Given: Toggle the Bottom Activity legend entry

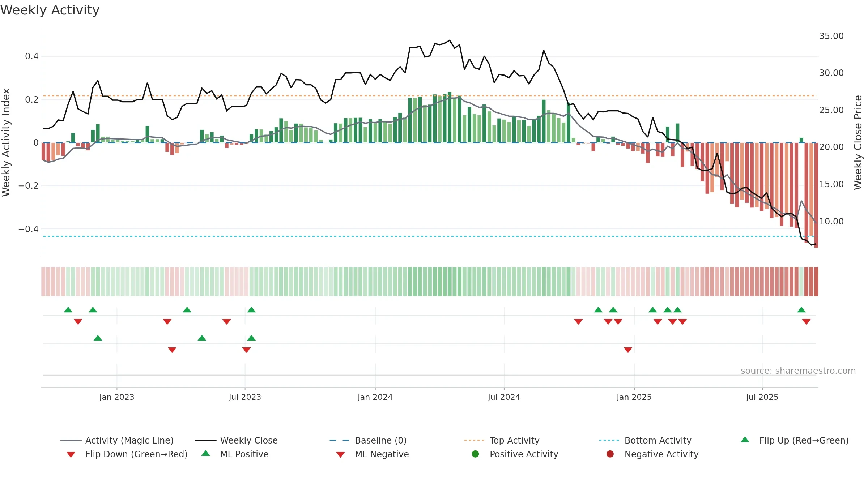Looking at the screenshot, I should click(645, 440).
